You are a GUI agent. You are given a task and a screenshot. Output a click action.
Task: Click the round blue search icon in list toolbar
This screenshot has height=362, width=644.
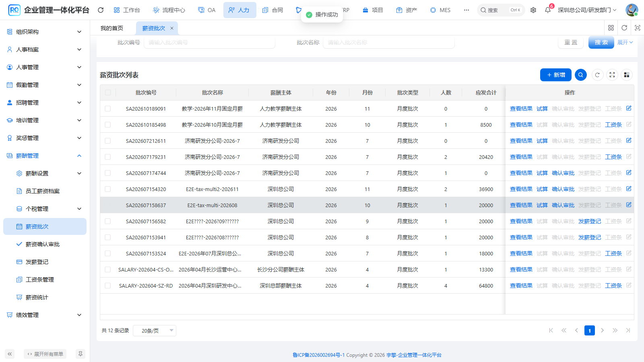click(581, 75)
